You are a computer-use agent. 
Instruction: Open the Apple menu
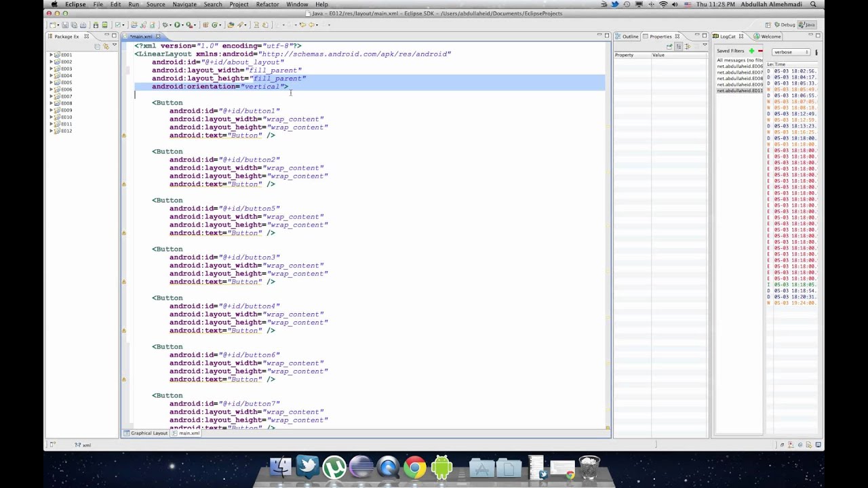[54, 4]
